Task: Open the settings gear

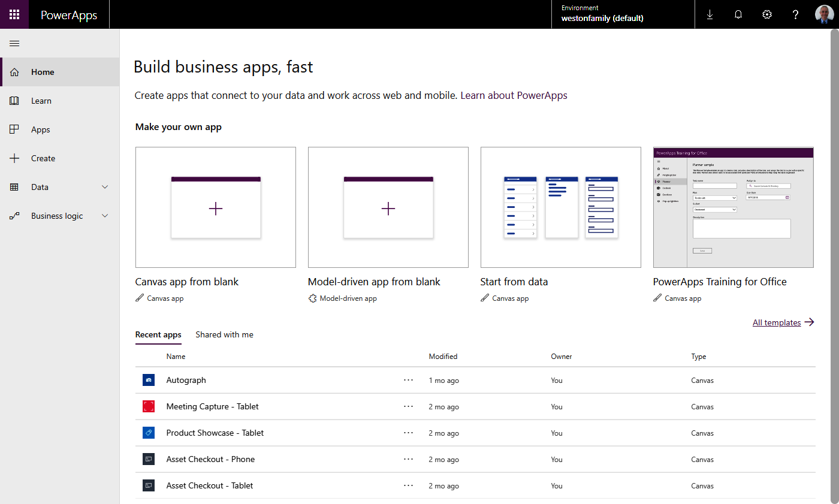Action: pos(767,14)
